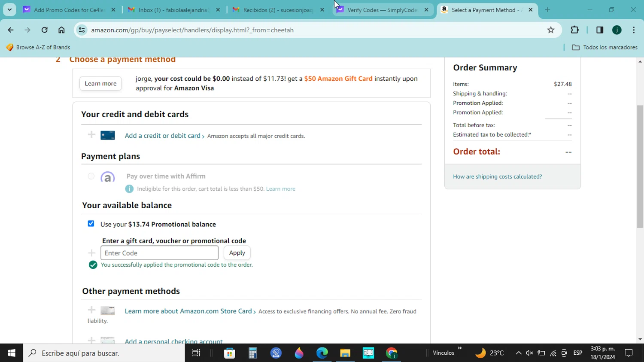644x362 pixels.
Task: Expand the add credit card plus icon
Action: coord(91,135)
